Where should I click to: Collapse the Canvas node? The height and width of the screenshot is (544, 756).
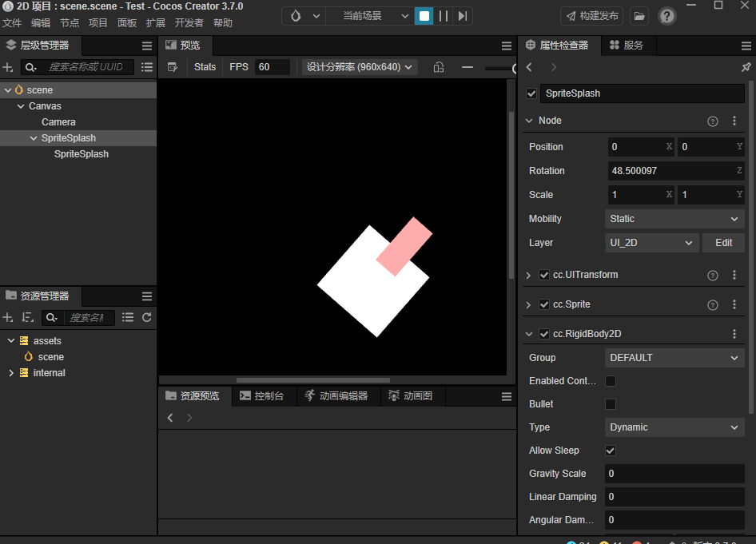(x=21, y=106)
